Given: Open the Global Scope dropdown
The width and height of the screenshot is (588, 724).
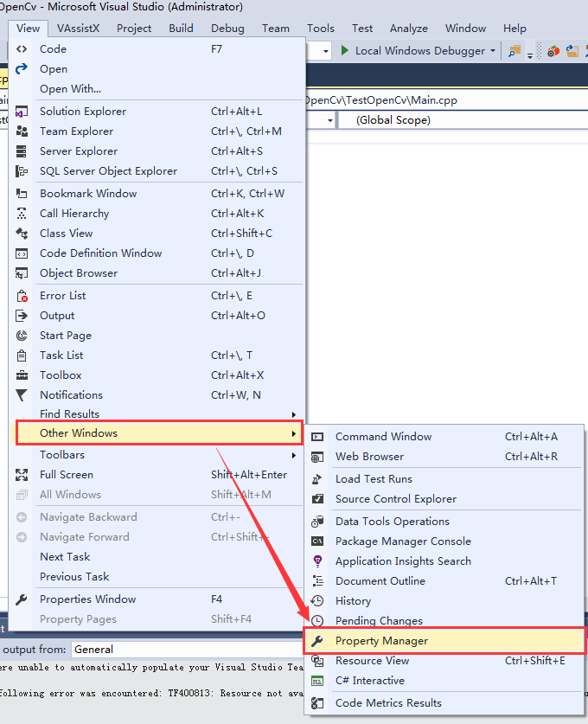Looking at the screenshot, I should [462, 120].
